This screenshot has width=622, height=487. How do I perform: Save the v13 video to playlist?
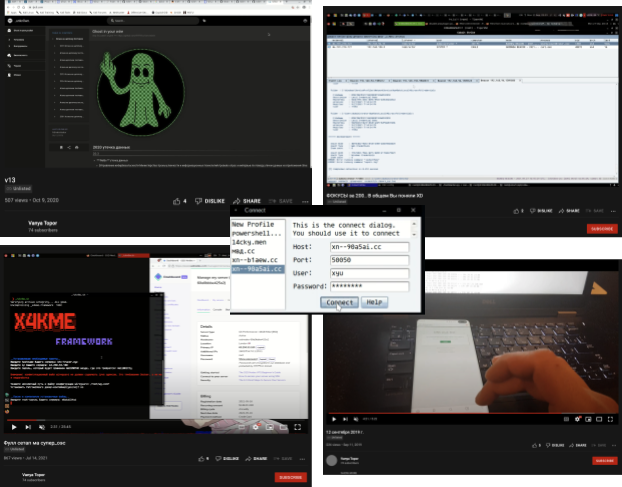click(280, 201)
